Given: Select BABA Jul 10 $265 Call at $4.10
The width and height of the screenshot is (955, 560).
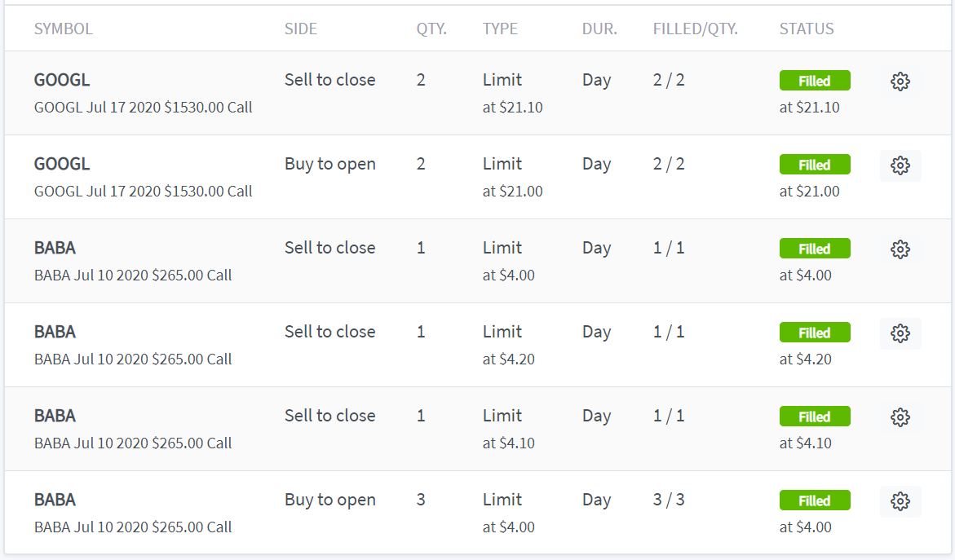Looking at the screenshot, I should [x=133, y=443].
